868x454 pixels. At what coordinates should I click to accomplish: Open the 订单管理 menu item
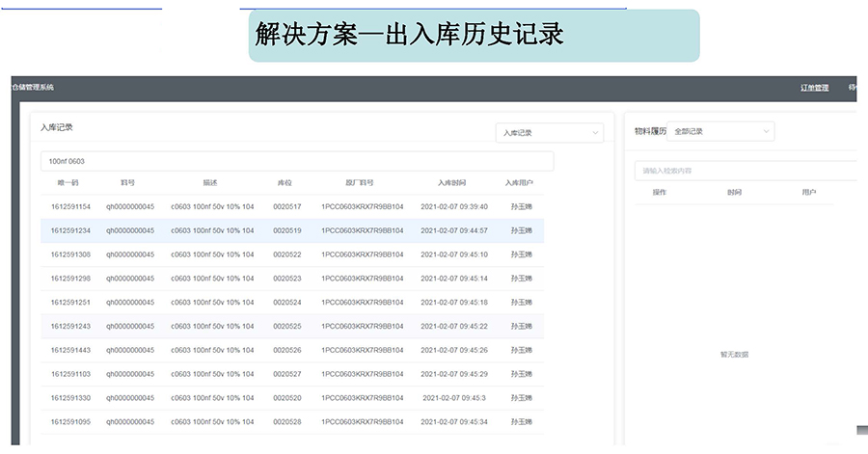pyautogui.click(x=814, y=88)
